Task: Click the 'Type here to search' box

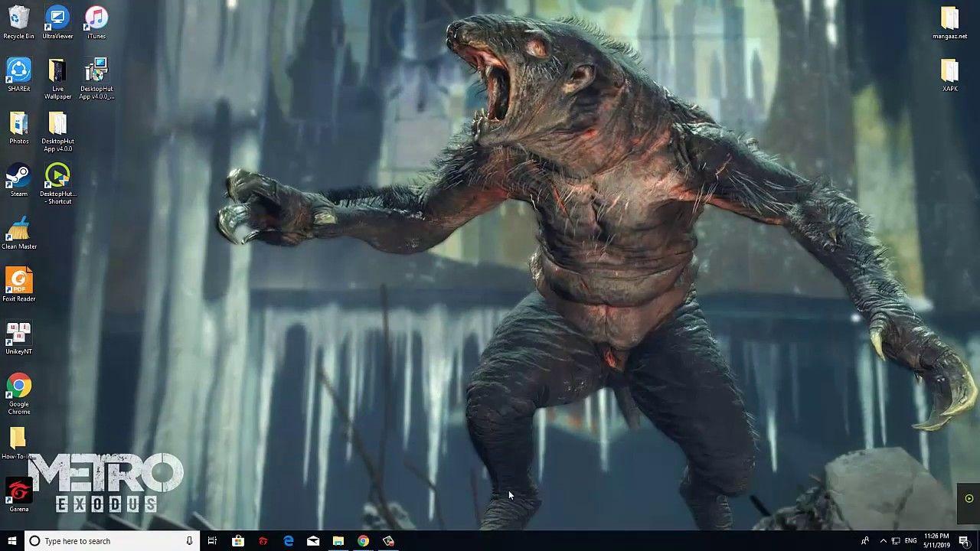Action: [x=107, y=541]
